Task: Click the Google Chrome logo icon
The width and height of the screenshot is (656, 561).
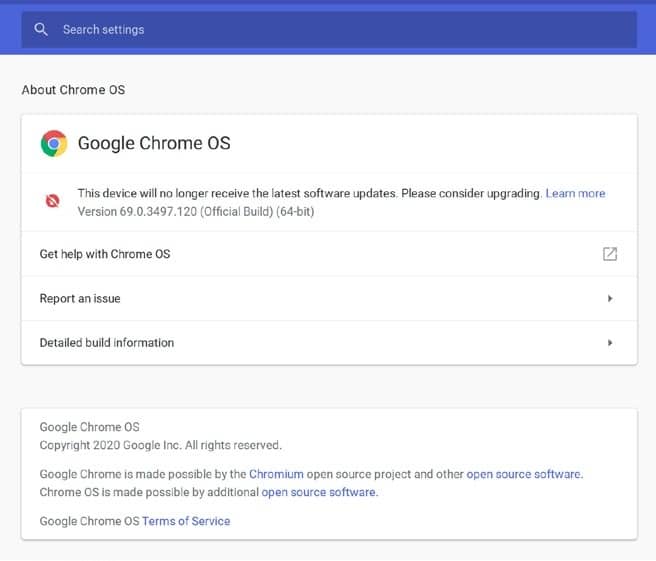Action: (x=54, y=143)
